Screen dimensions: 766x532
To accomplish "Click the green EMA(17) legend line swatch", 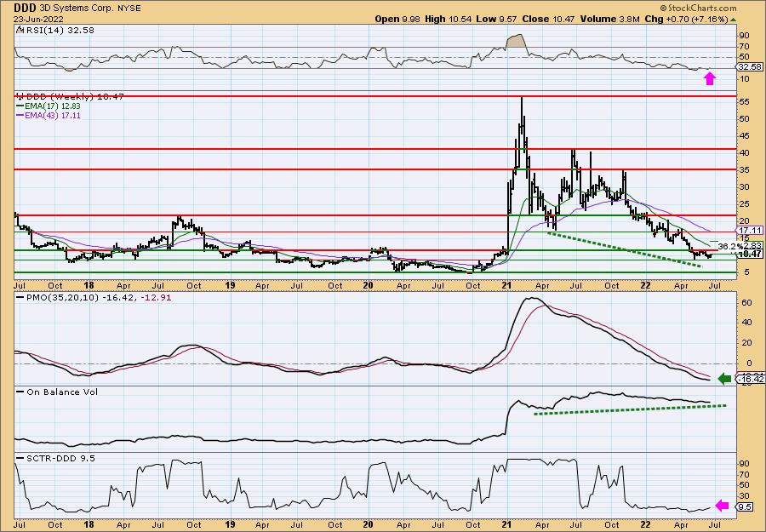I will click(20, 106).
